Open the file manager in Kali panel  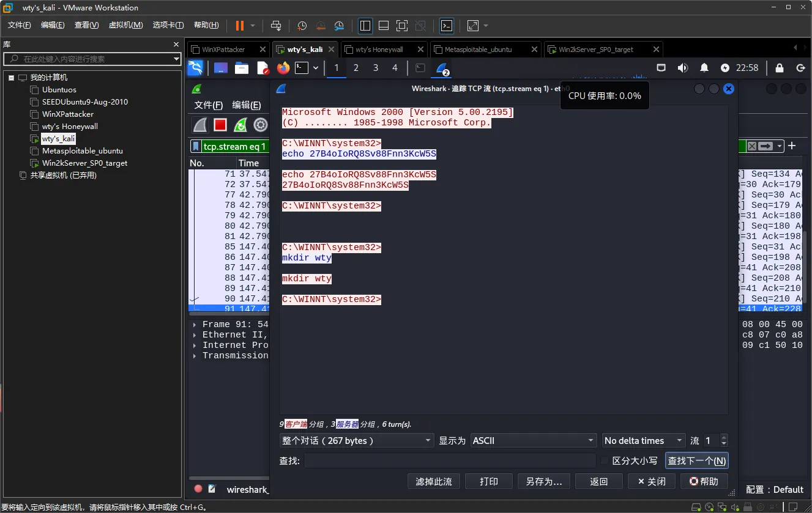click(x=242, y=68)
